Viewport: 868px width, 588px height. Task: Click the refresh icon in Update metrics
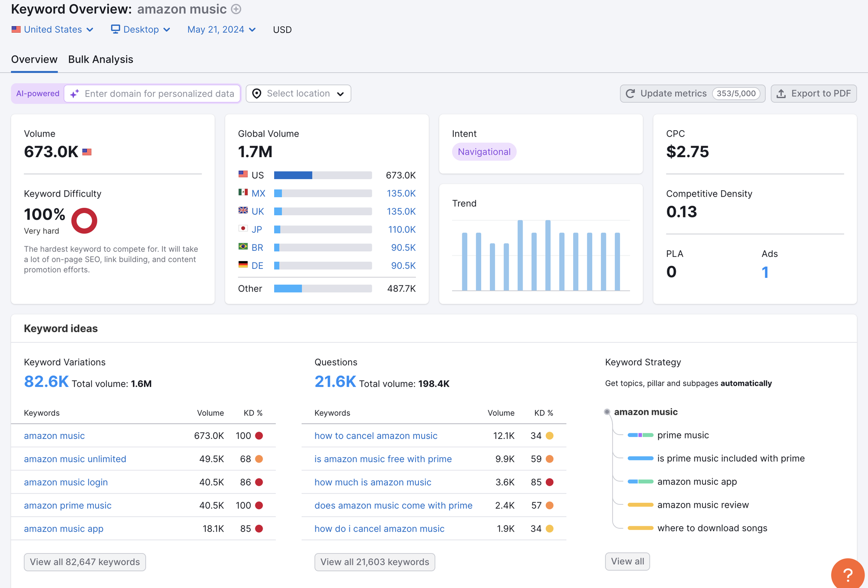click(630, 94)
